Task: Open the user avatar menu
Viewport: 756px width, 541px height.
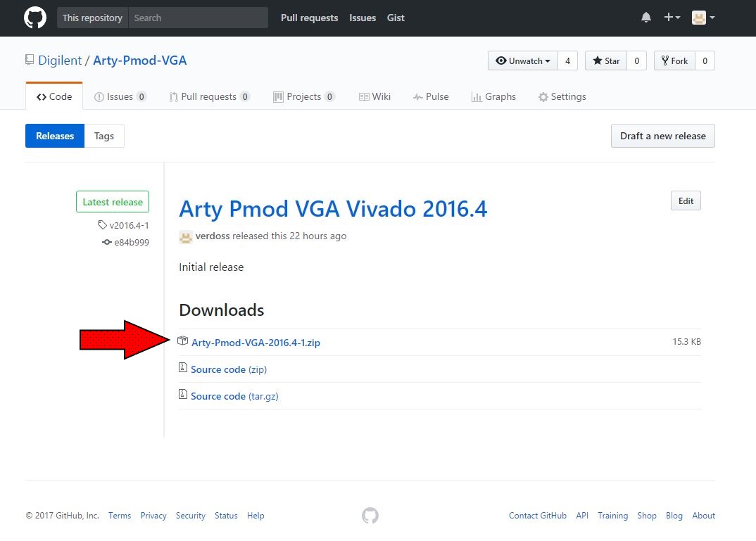Action: click(703, 18)
